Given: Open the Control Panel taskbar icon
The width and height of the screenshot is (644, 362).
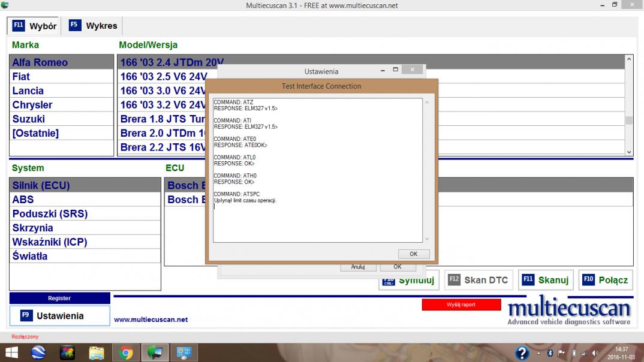Looking at the screenshot, I should pos(184,352).
